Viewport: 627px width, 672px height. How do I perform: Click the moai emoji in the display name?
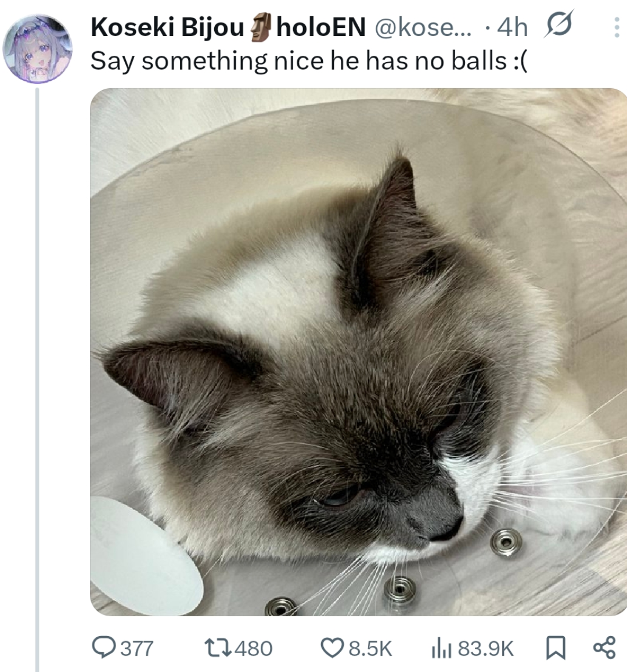[x=261, y=27]
